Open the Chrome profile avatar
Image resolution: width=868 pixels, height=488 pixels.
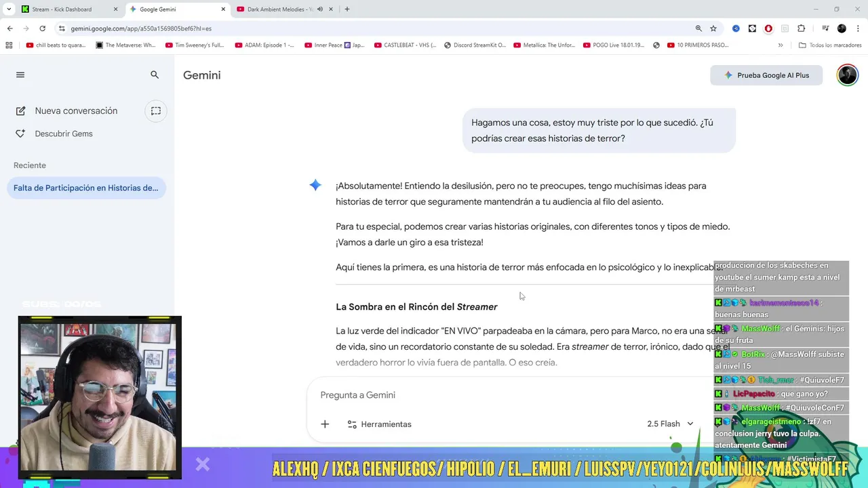842,28
